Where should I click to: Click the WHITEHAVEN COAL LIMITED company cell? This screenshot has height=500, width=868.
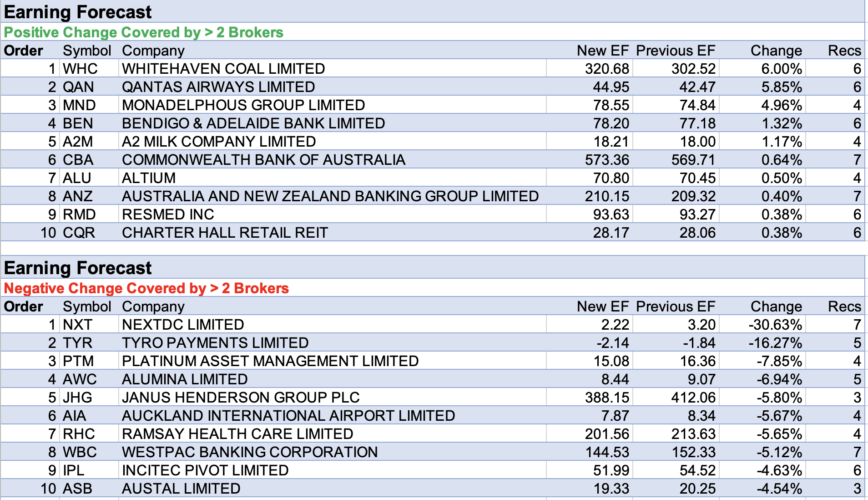[x=223, y=69]
